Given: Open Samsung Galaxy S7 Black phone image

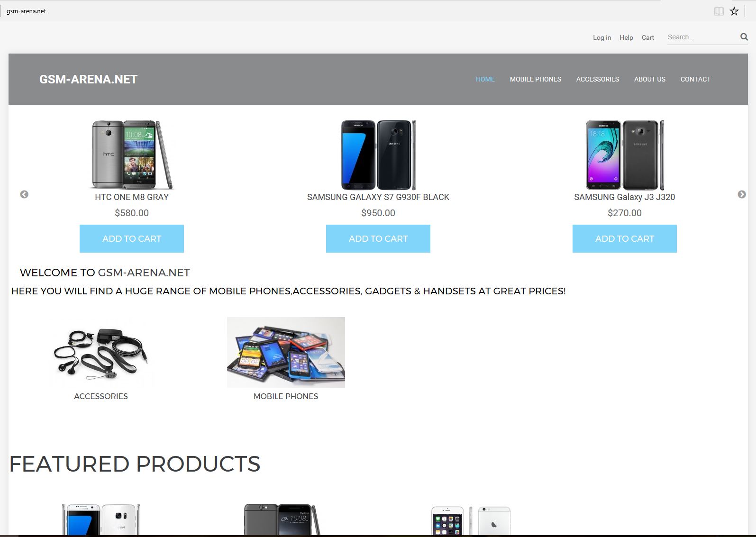Looking at the screenshot, I should click(x=378, y=155).
